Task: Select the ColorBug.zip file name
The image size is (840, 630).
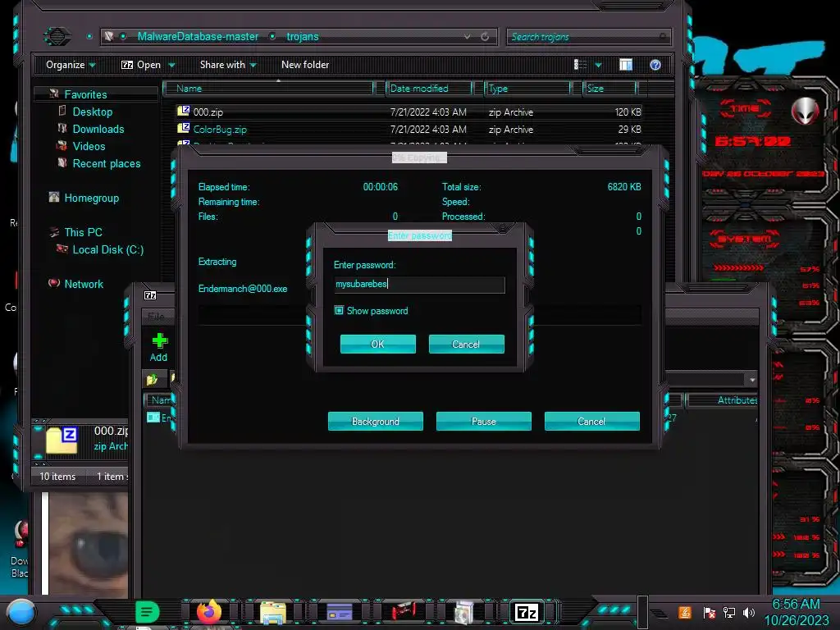Action: click(x=220, y=129)
